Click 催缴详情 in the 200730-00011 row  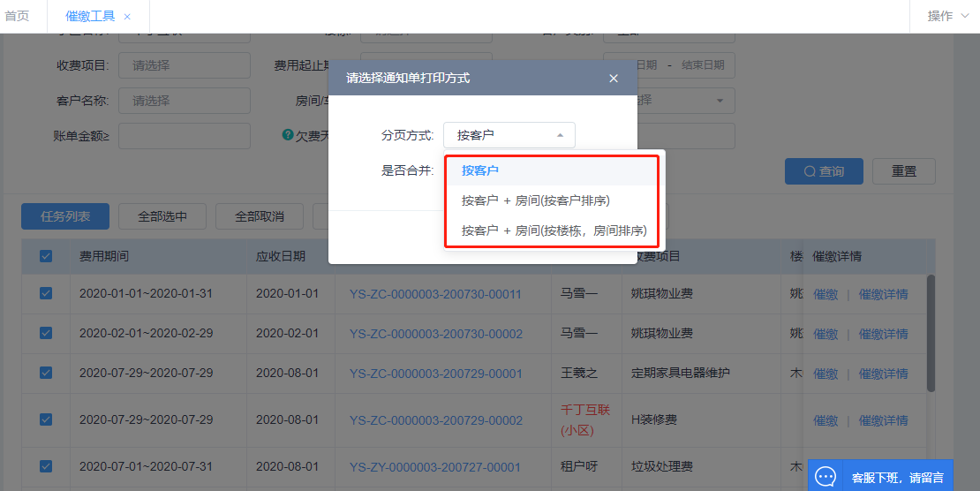pyautogui.click(x=883, y=294)
